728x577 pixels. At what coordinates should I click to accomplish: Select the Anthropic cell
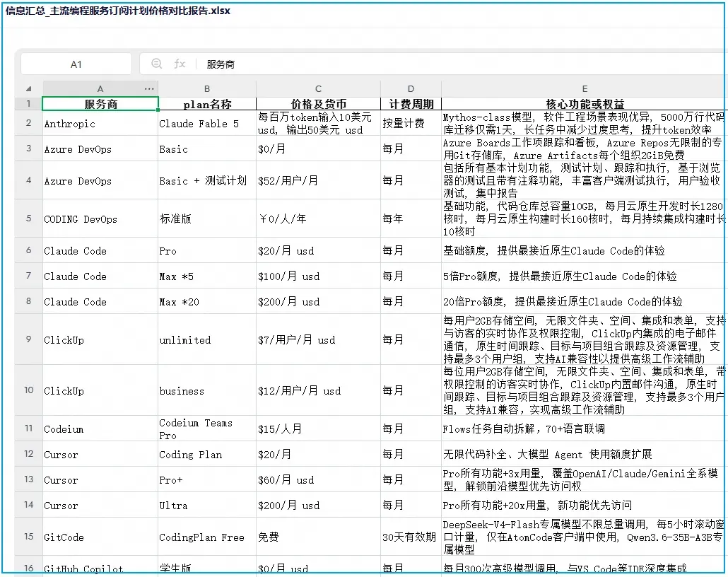[100, 124]
